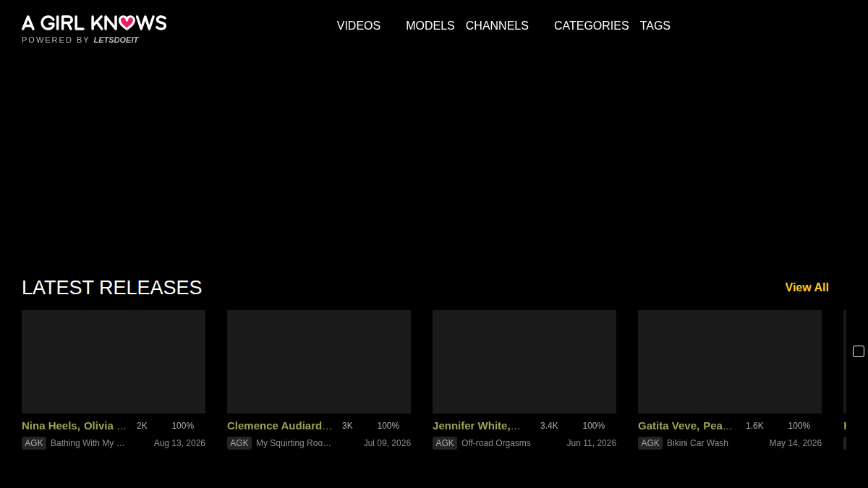Click the AGK badge beside Bikini Car Wash

tap(650, 443)
